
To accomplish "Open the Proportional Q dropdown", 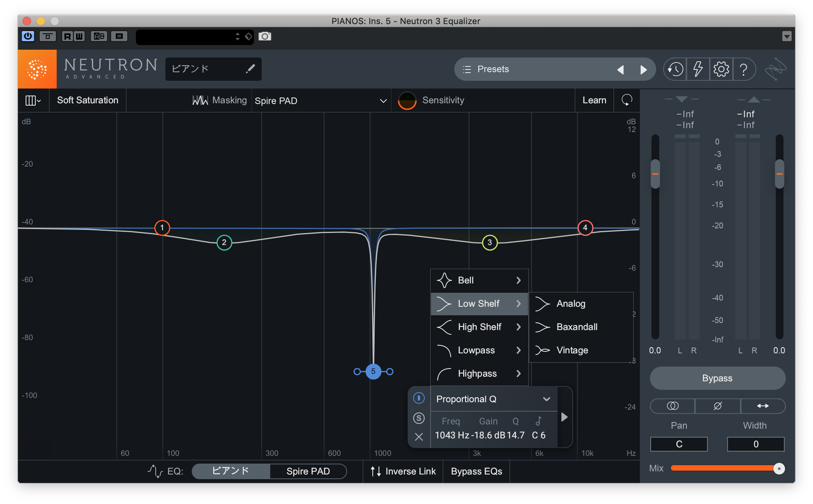I will click(x=494, y=399).
